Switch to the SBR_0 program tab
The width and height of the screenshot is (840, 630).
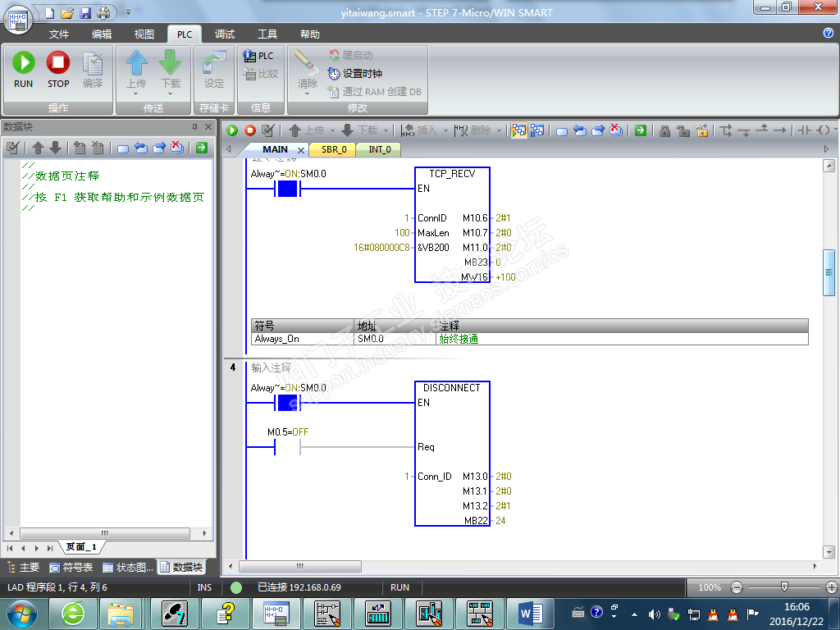334,149
